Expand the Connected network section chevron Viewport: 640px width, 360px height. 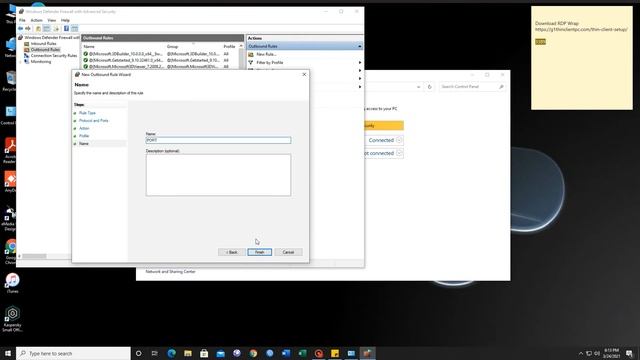(399, 140)
